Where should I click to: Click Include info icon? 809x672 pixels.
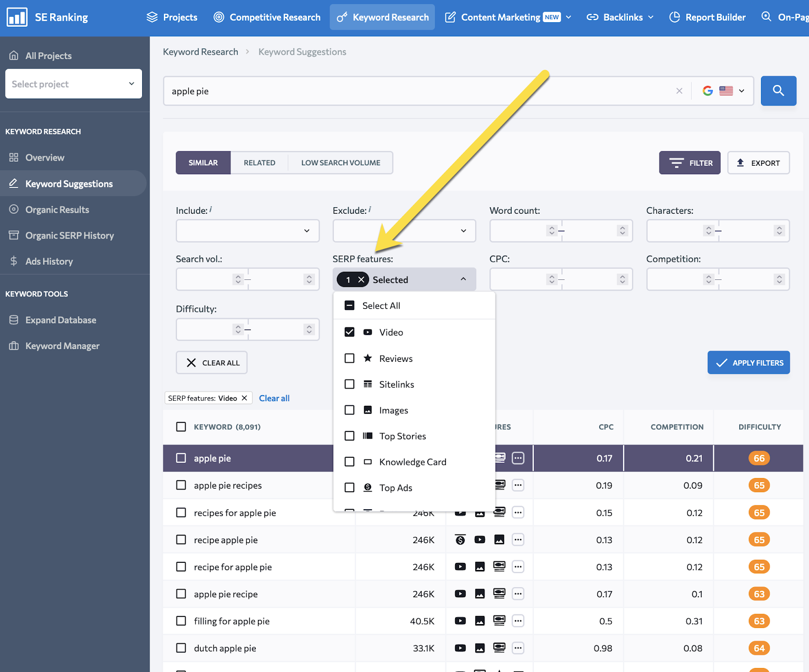click(x=211, y=209)
